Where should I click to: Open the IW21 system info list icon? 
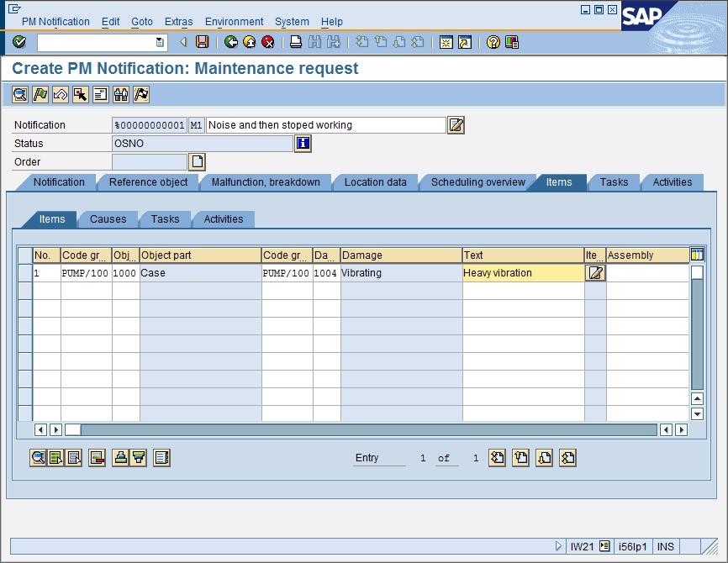tap(604, 546)
